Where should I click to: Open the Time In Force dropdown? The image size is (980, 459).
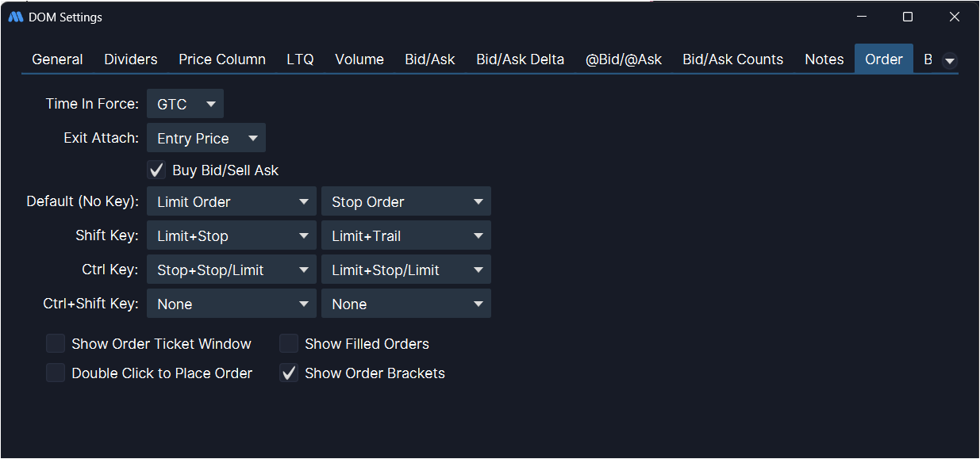[x=186, y=104]
